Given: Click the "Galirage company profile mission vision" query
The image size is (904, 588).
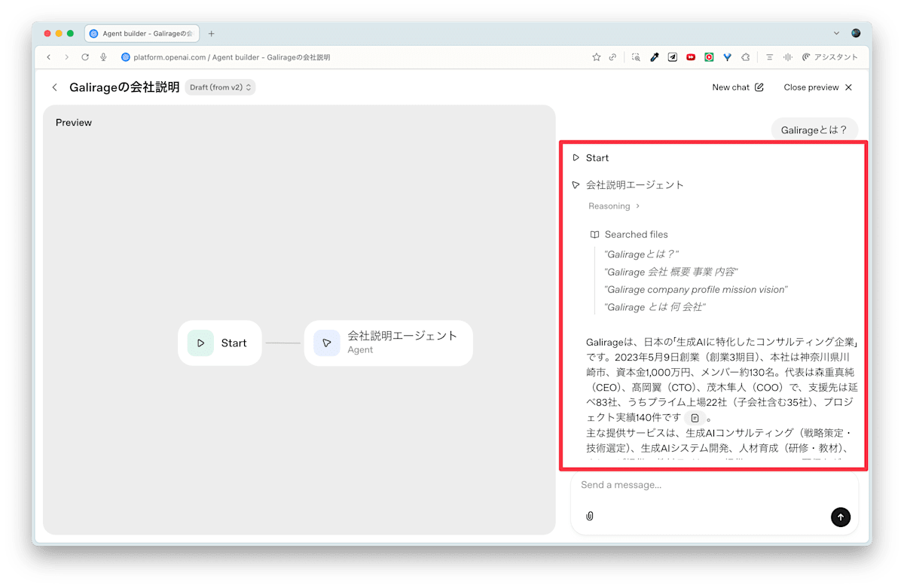Looking at the screenshot, I should coord(696,289).
